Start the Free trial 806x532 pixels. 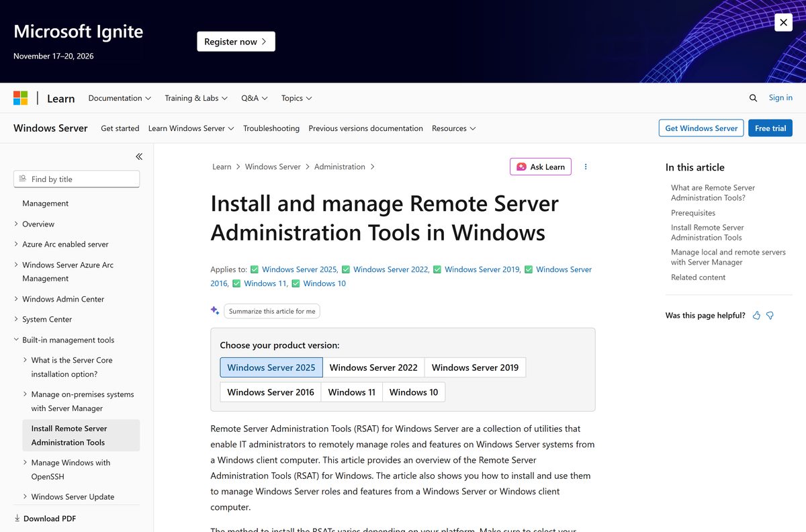[x=770, y=128]
